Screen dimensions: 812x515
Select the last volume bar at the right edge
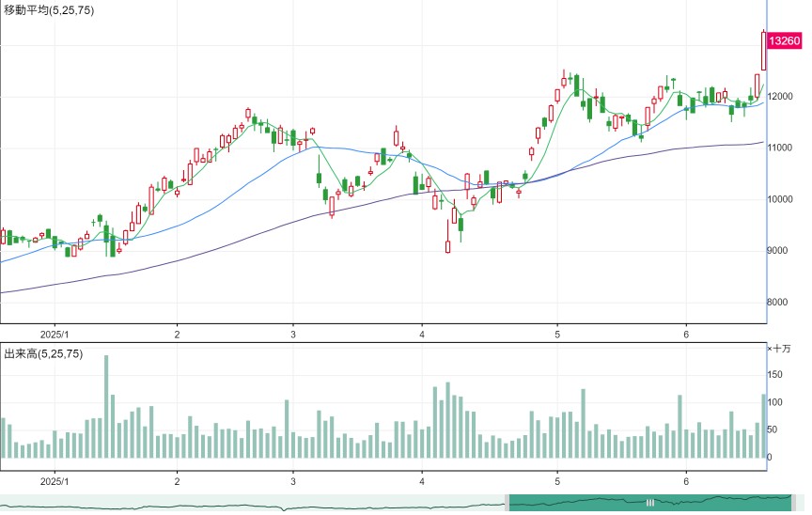pyautogui.click(x=763, y=426)
